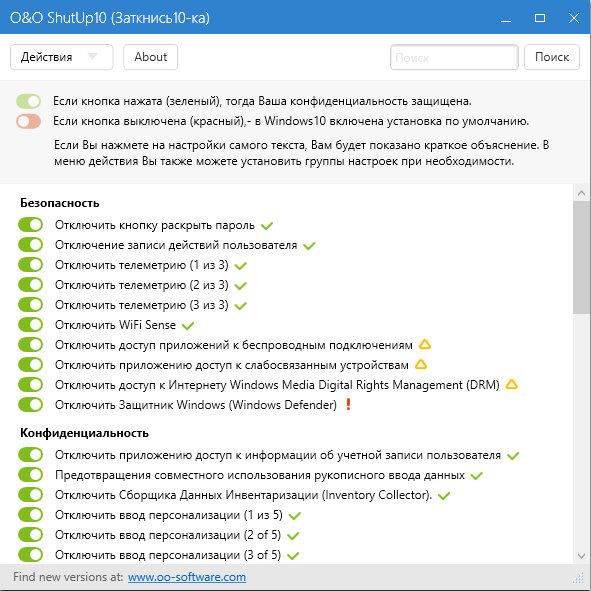Click the yellow triangle next to слабосвязанным устройствам

tap(421, 364)
